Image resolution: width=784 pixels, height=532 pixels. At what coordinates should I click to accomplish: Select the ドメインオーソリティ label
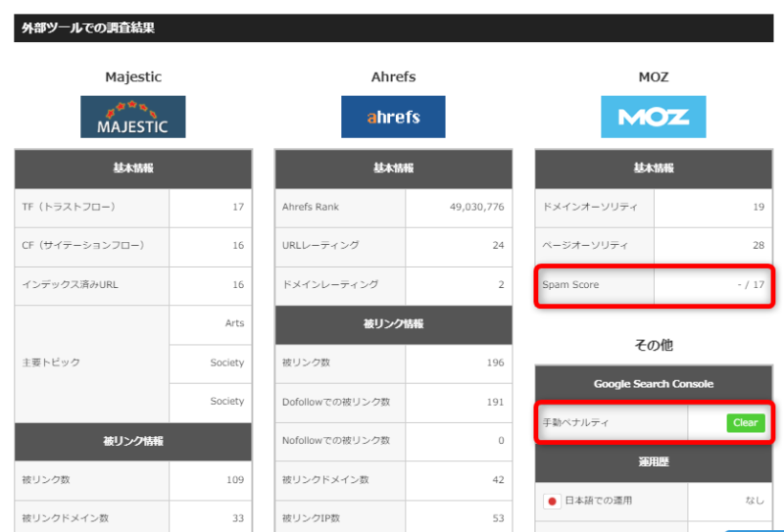(590, 207)
